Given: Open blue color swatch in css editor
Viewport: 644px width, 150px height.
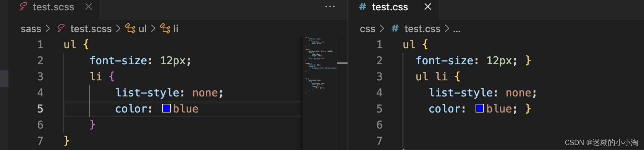Looking at the screenshot, I should point(480,108).
